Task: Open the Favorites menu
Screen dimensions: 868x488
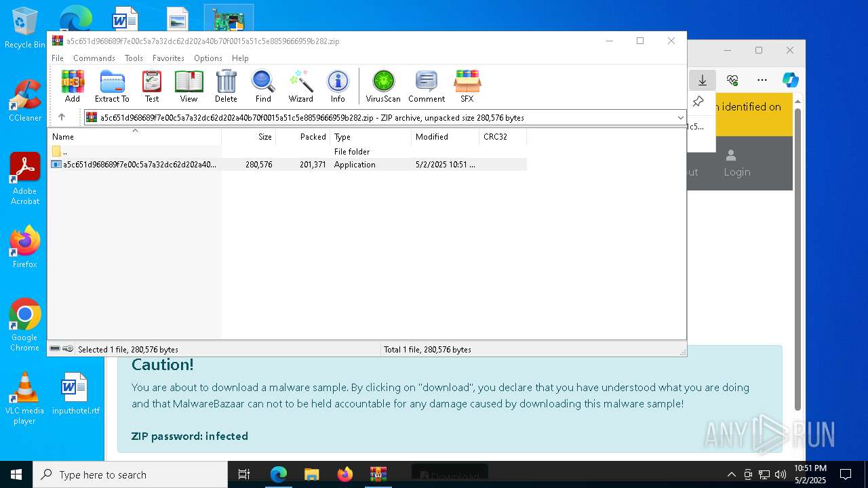Action: coord(168,58)
